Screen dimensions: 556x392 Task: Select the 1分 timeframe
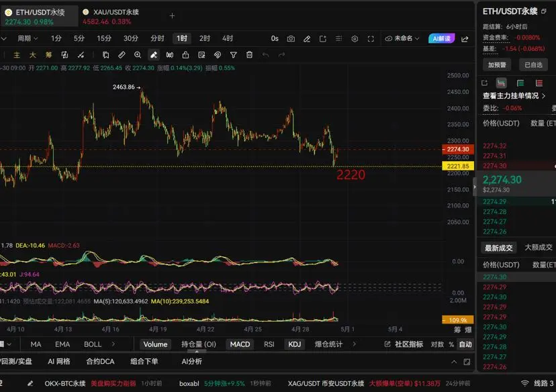56,38
